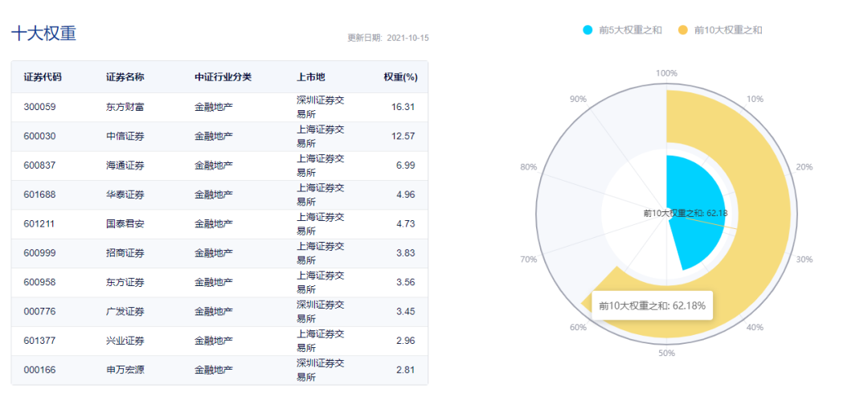Select security code 000166

pyautogui.click(x=40, y=370)
